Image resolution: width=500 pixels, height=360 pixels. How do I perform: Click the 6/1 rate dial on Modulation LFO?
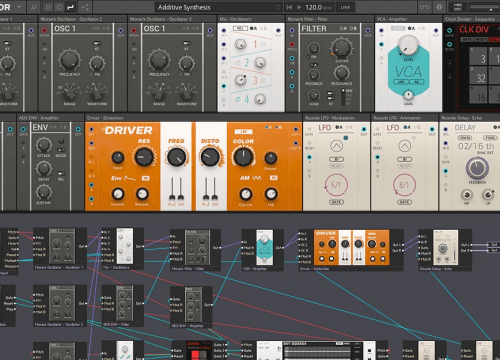[336, 185]
